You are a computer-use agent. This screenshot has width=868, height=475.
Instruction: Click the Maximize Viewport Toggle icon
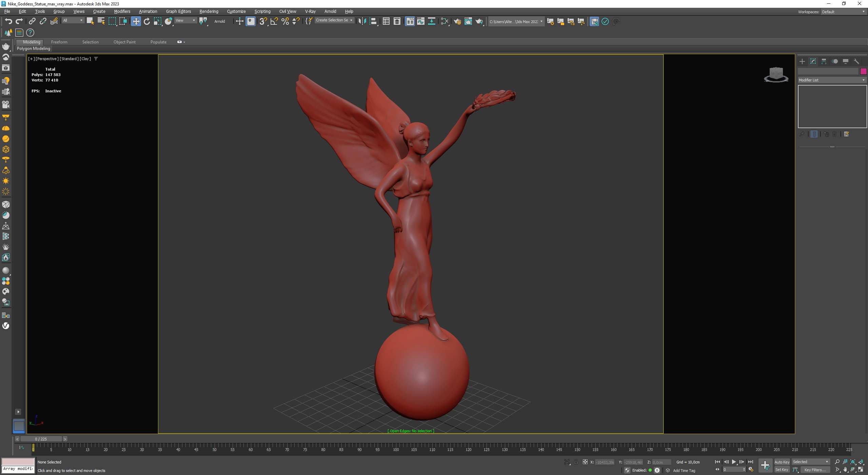(861, 470)
